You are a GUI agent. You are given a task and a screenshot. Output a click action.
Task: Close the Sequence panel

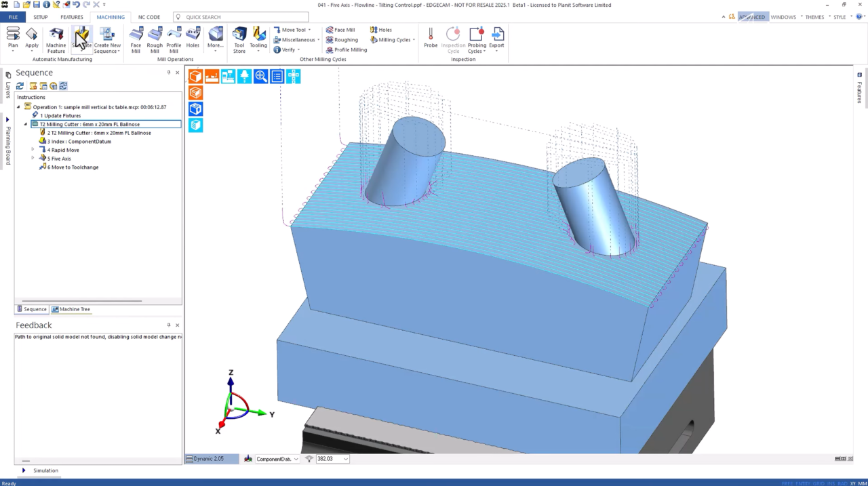click(x=178, y=73)
